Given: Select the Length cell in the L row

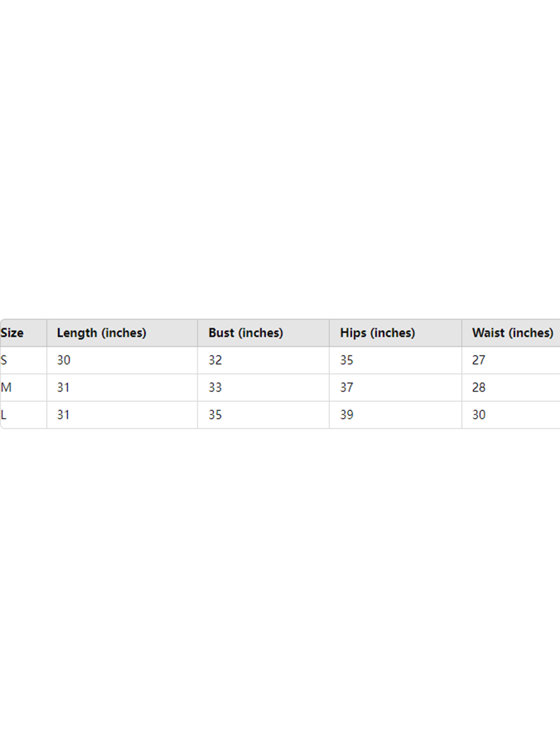Looking at the screenshot, I should (64, 415).
